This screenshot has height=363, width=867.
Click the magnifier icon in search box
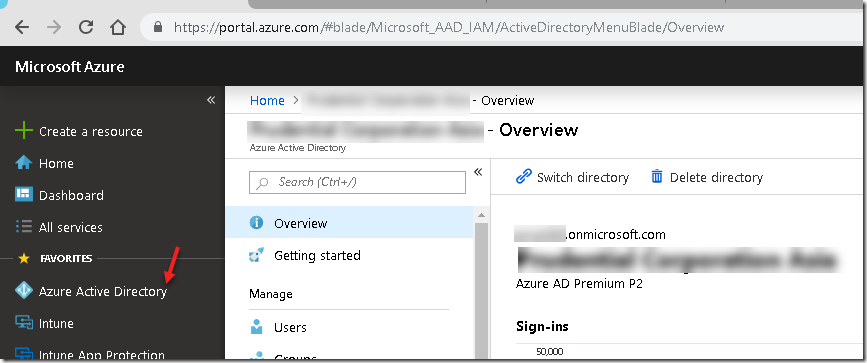click(263, 182)
